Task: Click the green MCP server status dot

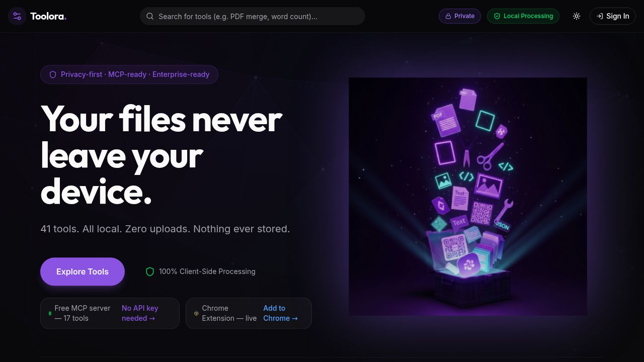Action: pos(50,313)
